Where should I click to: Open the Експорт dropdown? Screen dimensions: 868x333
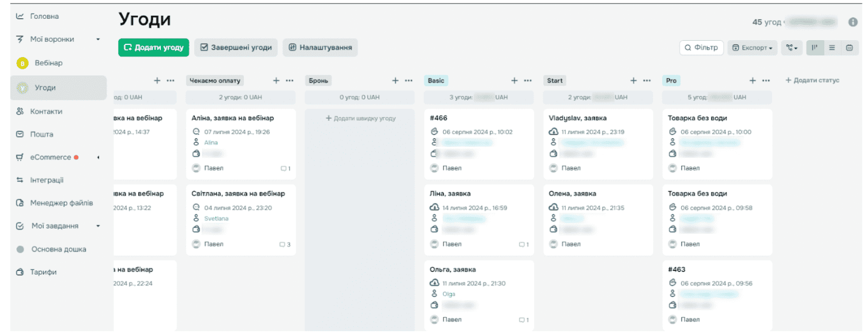pos(752,47)
